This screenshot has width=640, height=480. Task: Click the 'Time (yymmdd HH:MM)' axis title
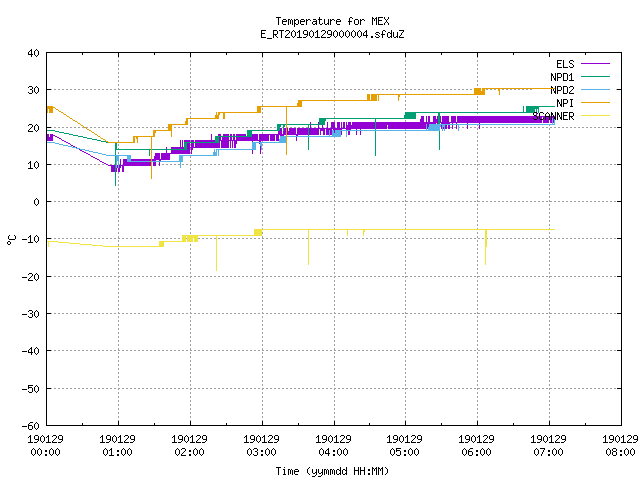[332, 471]
